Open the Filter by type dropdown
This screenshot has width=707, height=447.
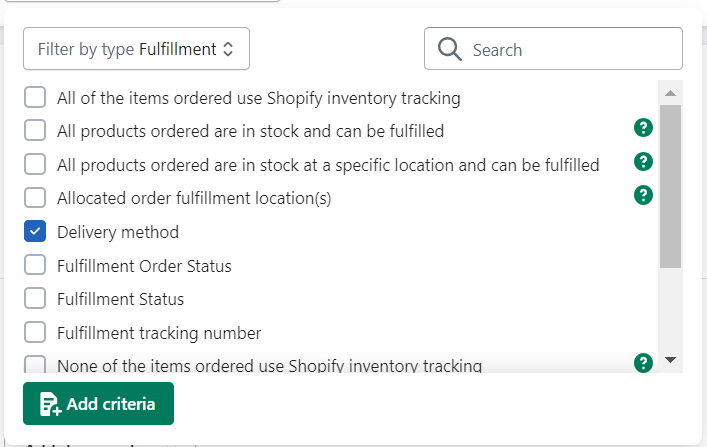click(136, 49)
